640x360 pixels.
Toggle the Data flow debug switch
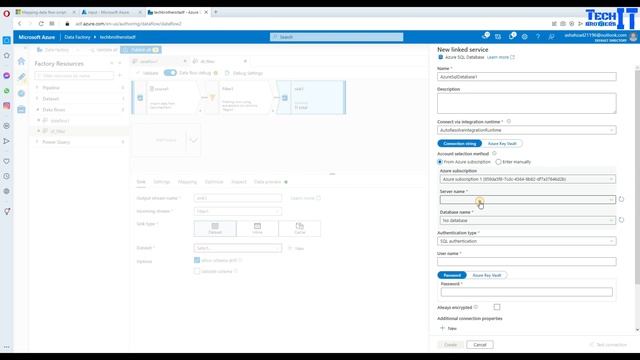pyautogui.click(x=170, y=73)
